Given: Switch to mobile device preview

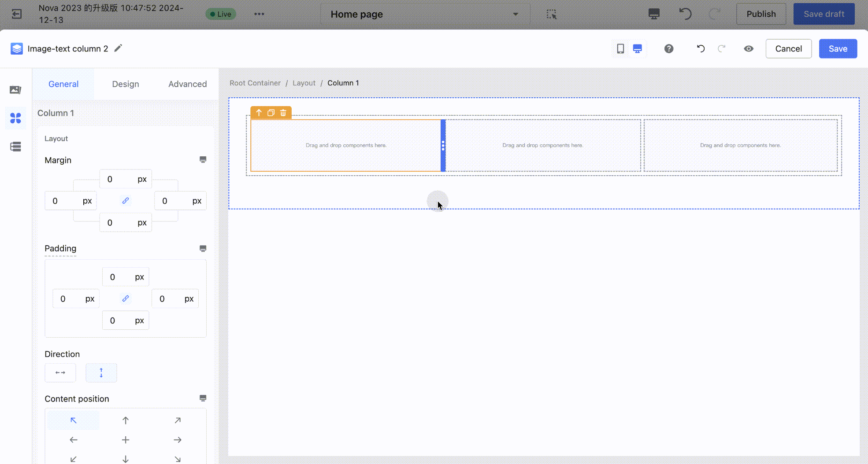Looking at the screenshot, I should point(620,48).
